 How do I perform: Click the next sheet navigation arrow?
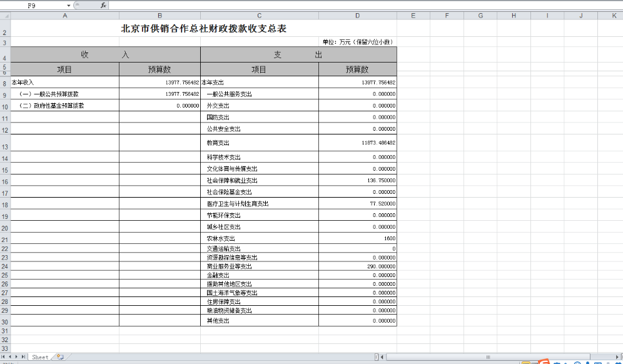(x=16, y=357)
